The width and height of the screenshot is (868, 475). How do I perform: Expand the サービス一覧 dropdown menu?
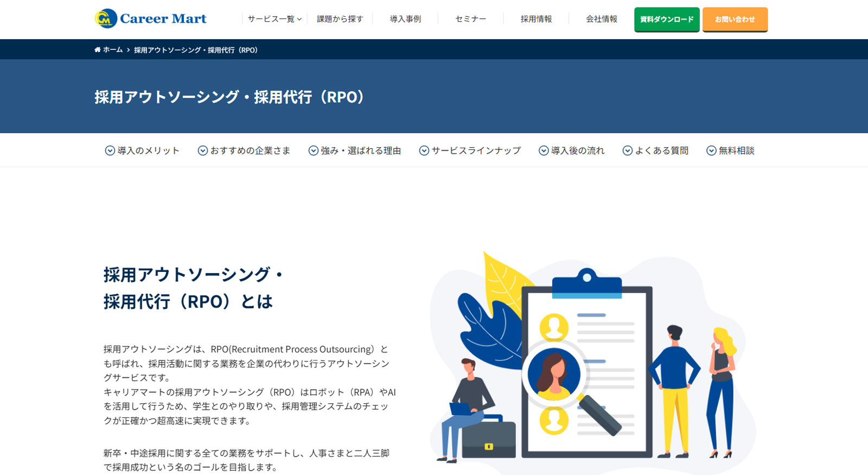(275, 19)
